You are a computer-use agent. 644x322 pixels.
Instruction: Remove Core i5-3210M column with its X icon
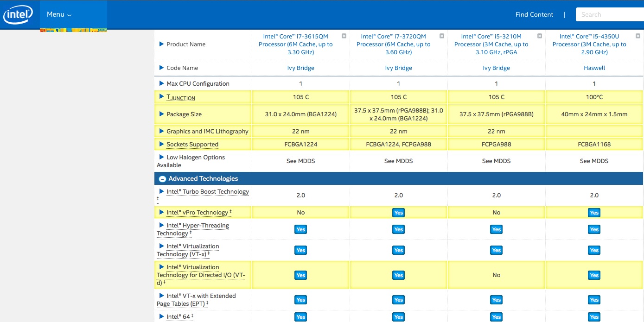(540, 36)
